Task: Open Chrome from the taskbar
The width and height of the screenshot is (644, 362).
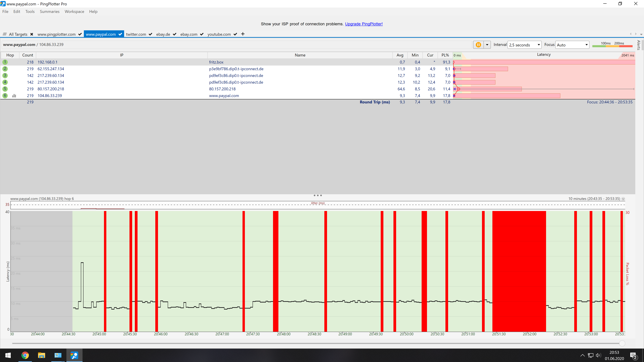Action: [x=25, y=355]
